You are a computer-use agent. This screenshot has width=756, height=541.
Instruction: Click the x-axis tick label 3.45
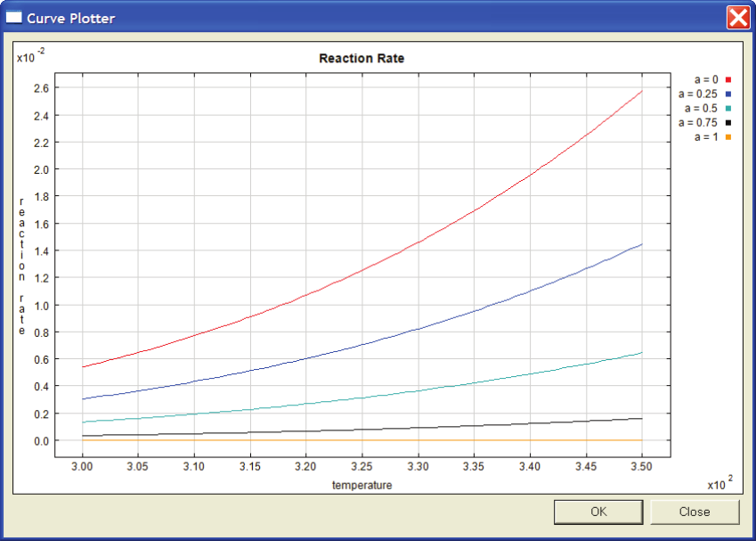coord(586,467)
